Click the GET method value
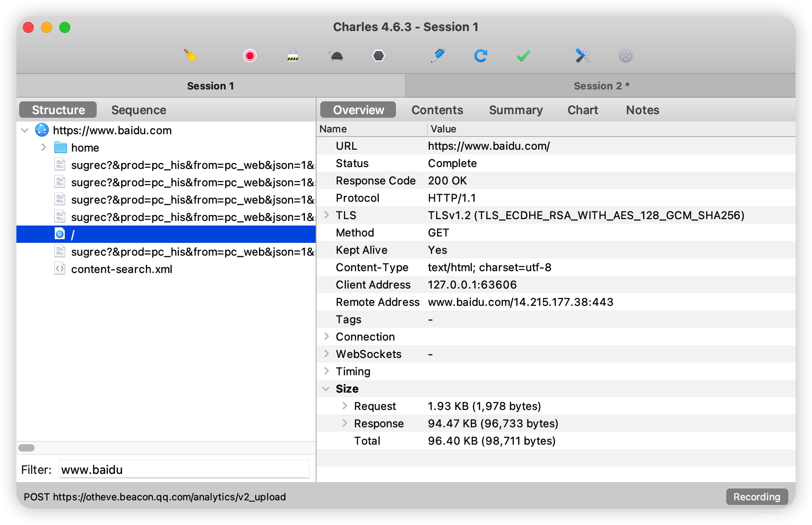The height and width of the screenshot is (525, 812). [x=438, y=233]
